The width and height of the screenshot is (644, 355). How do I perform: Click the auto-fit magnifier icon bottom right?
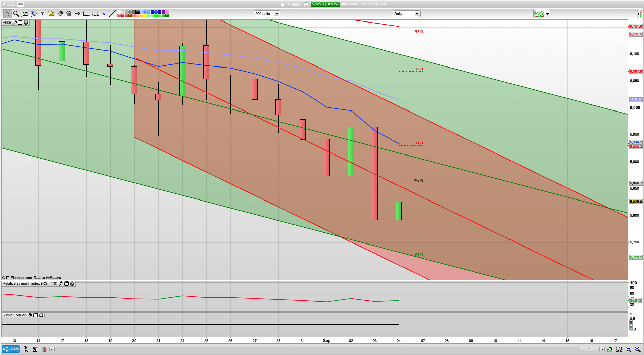pos(619,349)
